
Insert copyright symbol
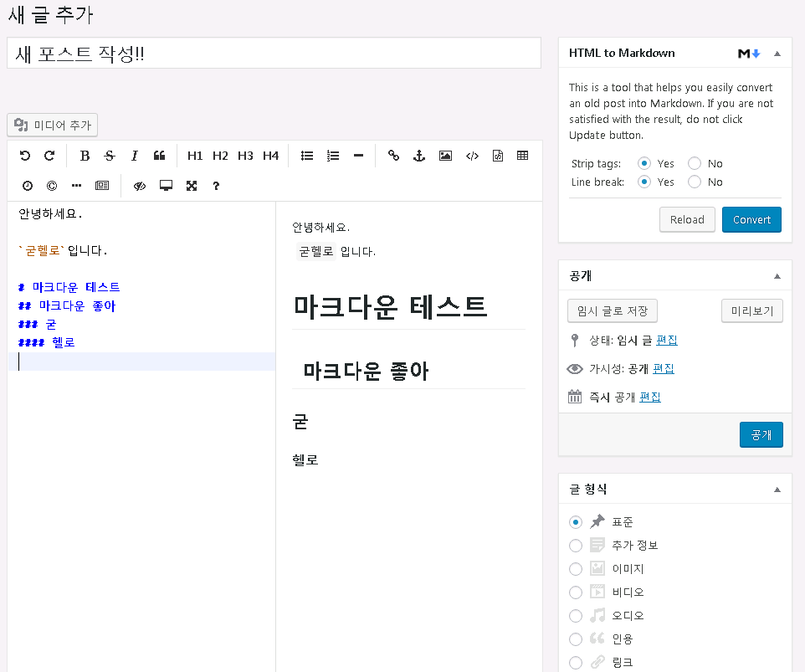pos(52,186)
